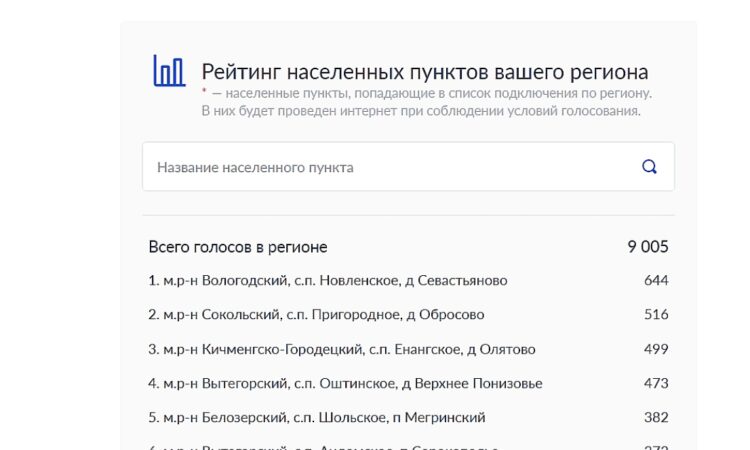Click the 473 vote count
750x450 pixels.
tap(656, 383)
